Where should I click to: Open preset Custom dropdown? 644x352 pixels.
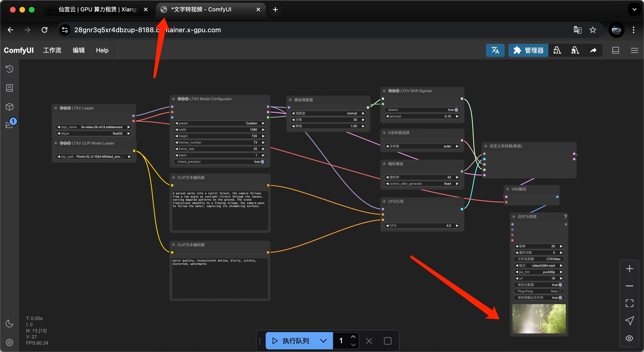click(x=220, y=123)
